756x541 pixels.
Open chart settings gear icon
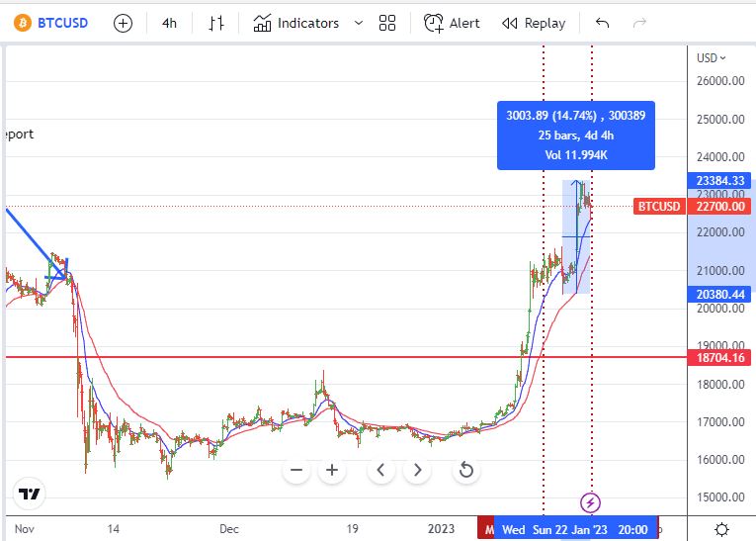(721, 529)
